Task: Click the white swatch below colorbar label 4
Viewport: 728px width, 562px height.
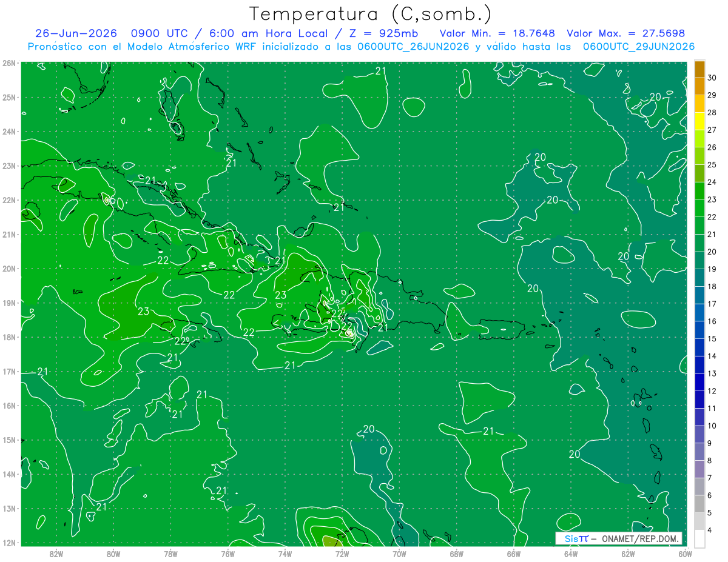Action: click(x=699, y=539)
